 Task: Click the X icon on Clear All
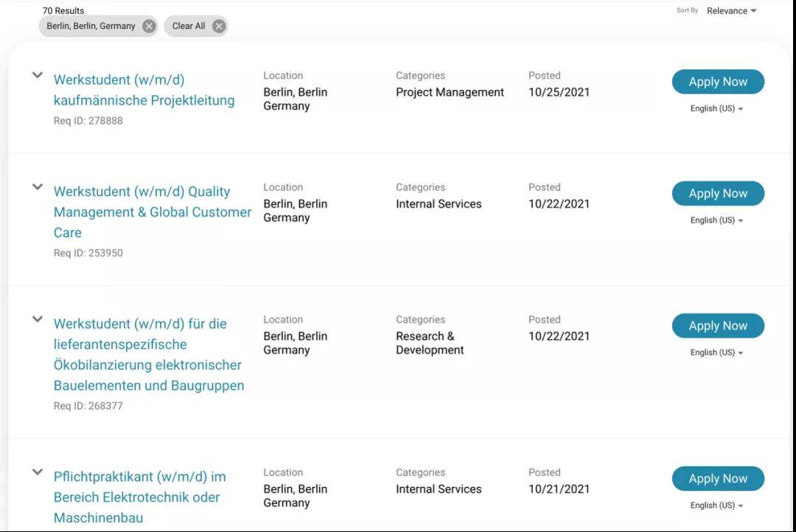(x=219, y=26)
